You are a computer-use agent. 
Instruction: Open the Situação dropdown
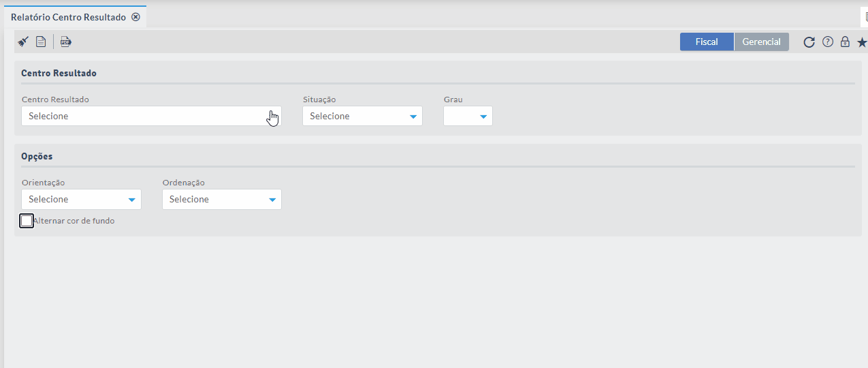click(x=362, y=117)
